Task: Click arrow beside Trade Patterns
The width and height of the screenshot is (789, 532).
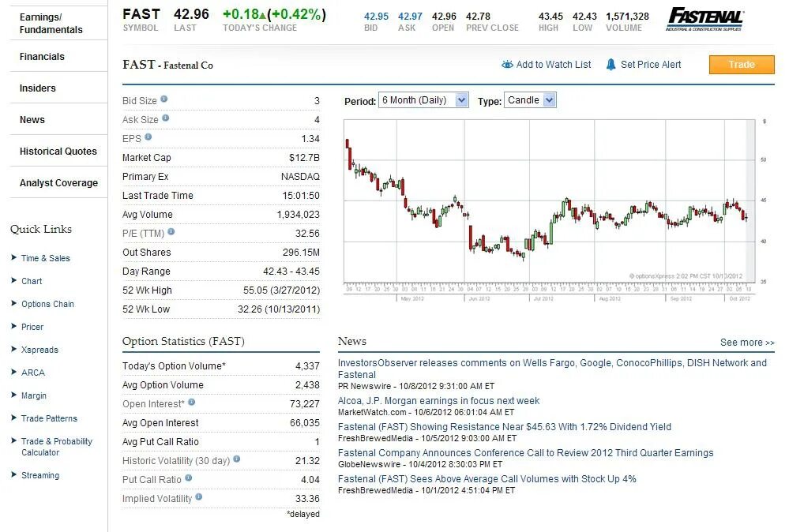Action: (14, 418)
